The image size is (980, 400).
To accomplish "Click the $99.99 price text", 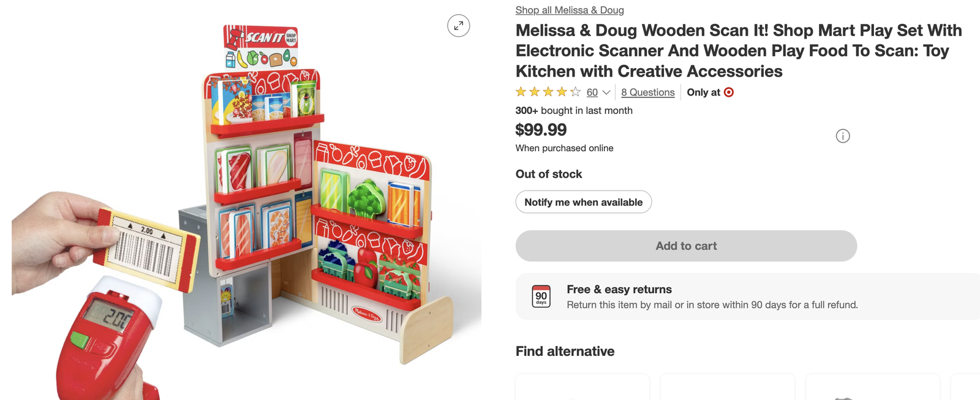I will pos(541,130).
